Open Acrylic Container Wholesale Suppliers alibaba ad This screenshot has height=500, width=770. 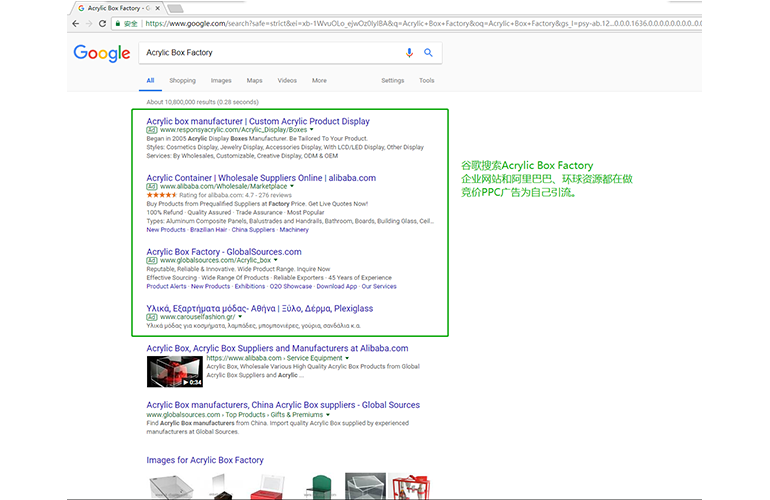pos(261,178)
